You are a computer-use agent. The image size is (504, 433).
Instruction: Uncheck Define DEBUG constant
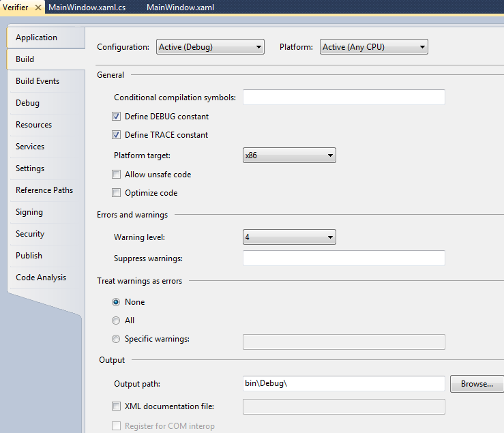pos(117,117)
